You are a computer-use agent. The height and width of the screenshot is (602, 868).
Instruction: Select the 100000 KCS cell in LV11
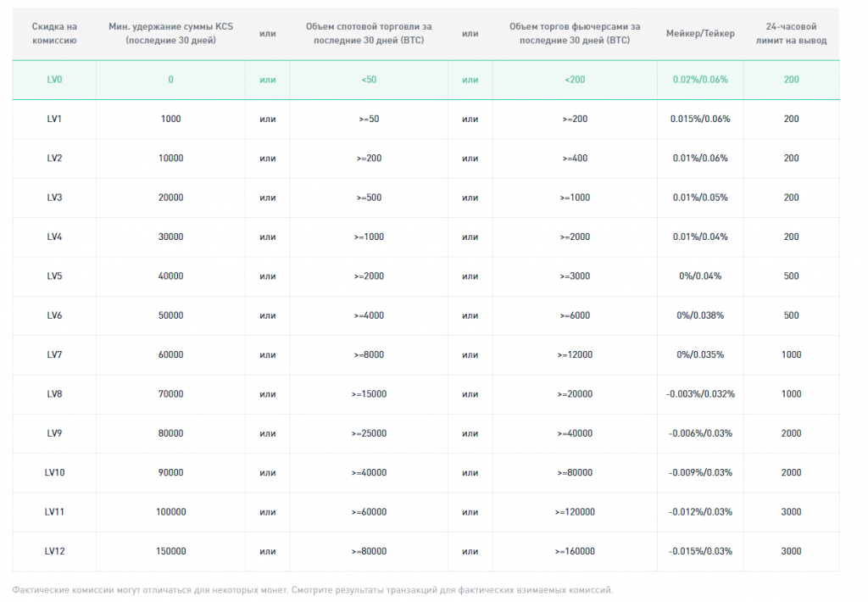coord(170,512)
